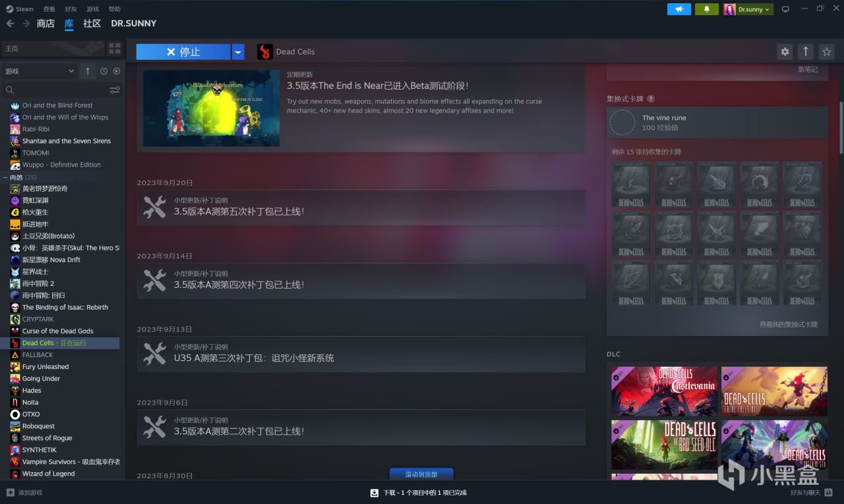
Task: Click the back navigation arrow
Action: pyautogui.click(x=10, y=23)
